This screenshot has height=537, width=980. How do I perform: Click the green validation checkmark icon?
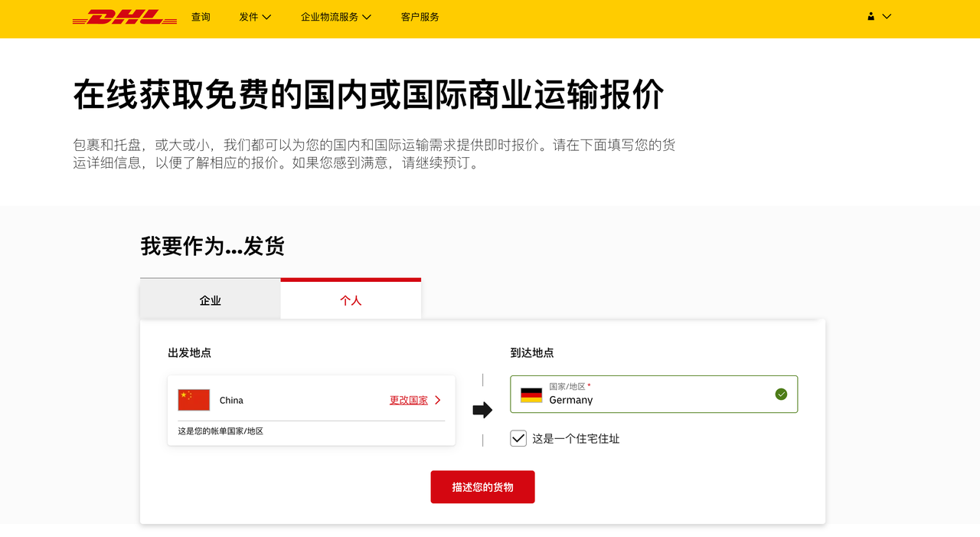[781, 394]
